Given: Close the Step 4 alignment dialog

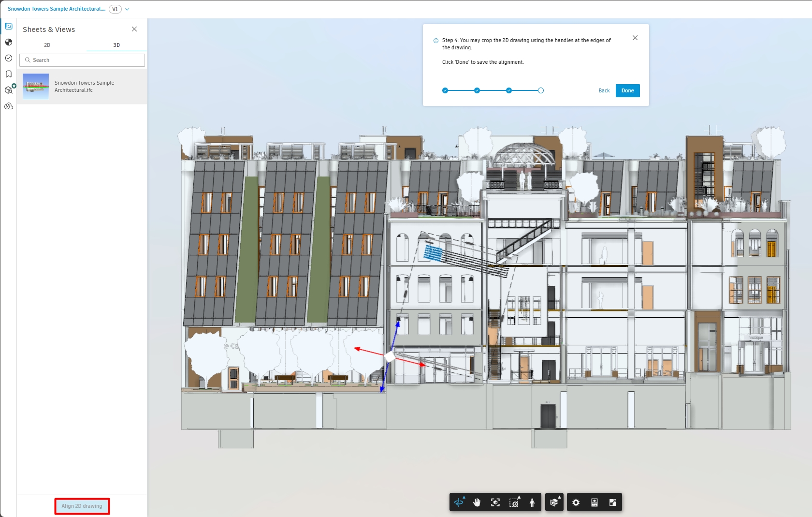Looking at the screenshot, I should pyautogui.click(x=635, y=38).
